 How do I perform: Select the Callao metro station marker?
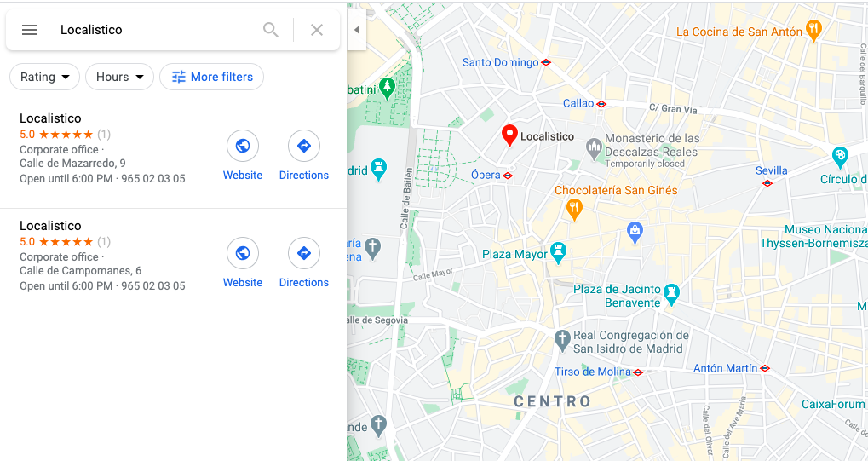pos(601,104)
